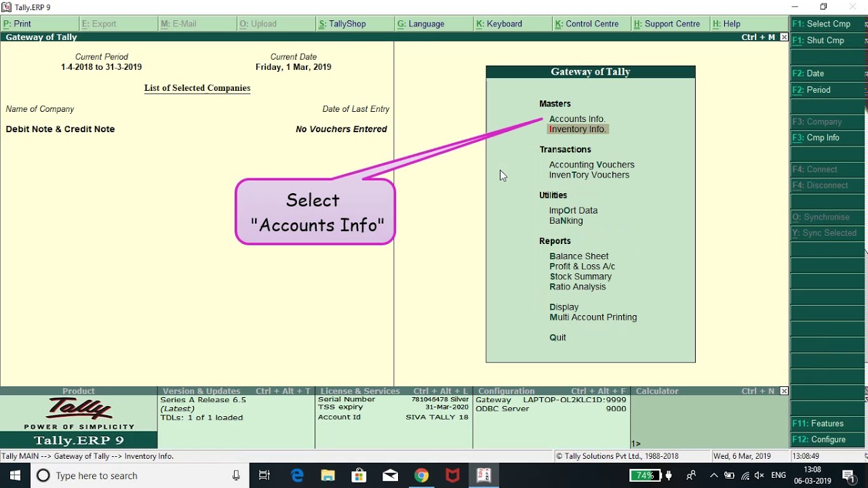The image size is (868, 488).
Task: Click the volume muted tray icon
Action: pyautogui.click(x=759, y=476)
